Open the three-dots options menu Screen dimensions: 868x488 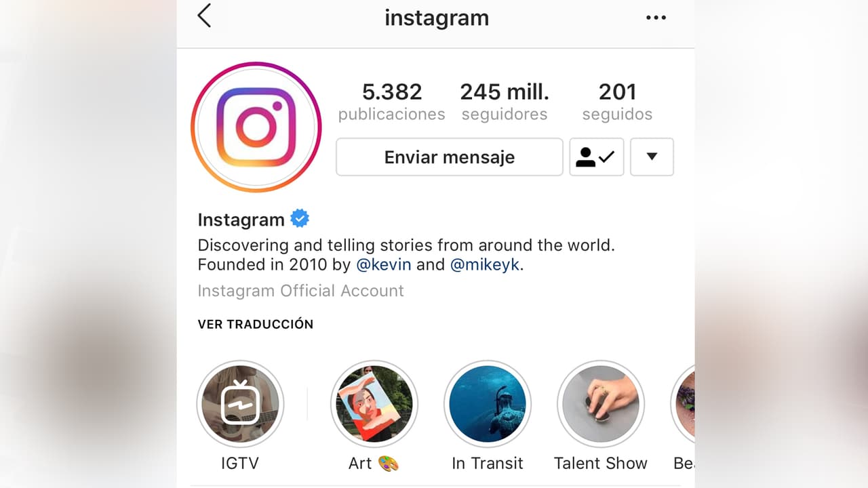(656, 18)
